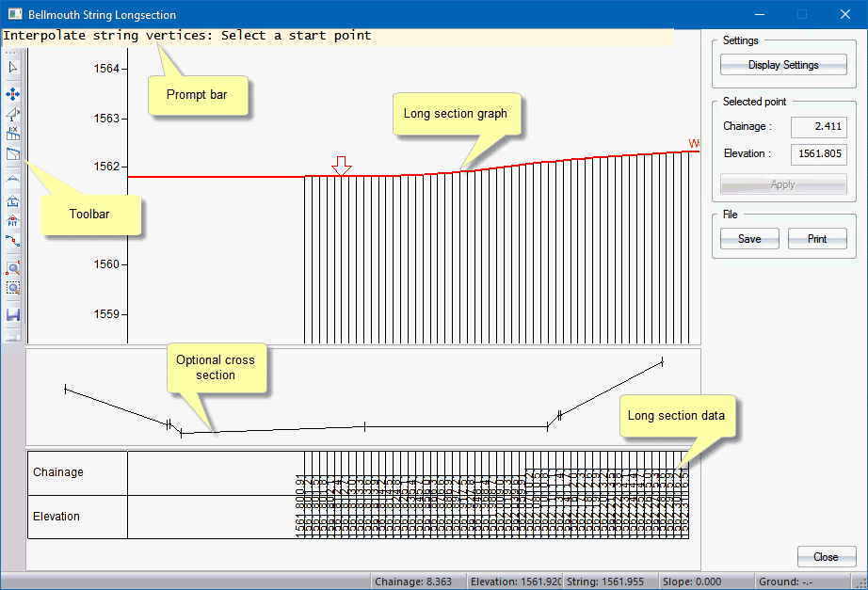This screenshot has width=868, height=590.
Task: Click the vertical curve arc tool
Action: click(13, 177)
